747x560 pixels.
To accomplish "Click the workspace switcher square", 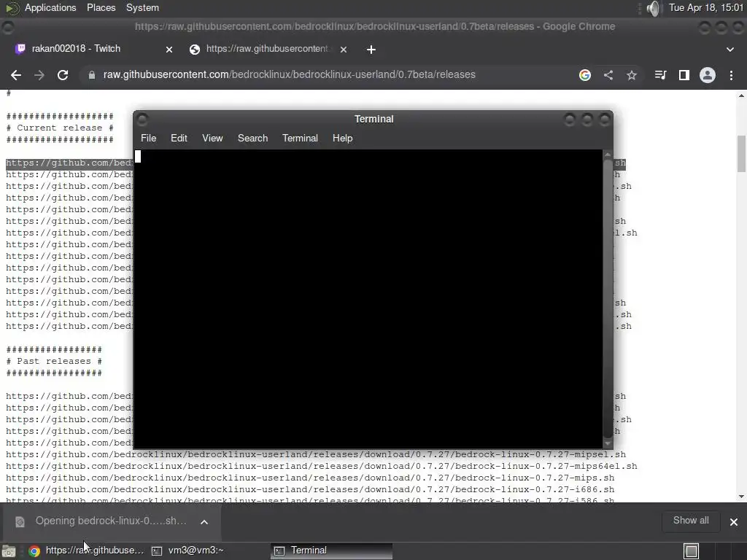I will (x=692, y=551).
